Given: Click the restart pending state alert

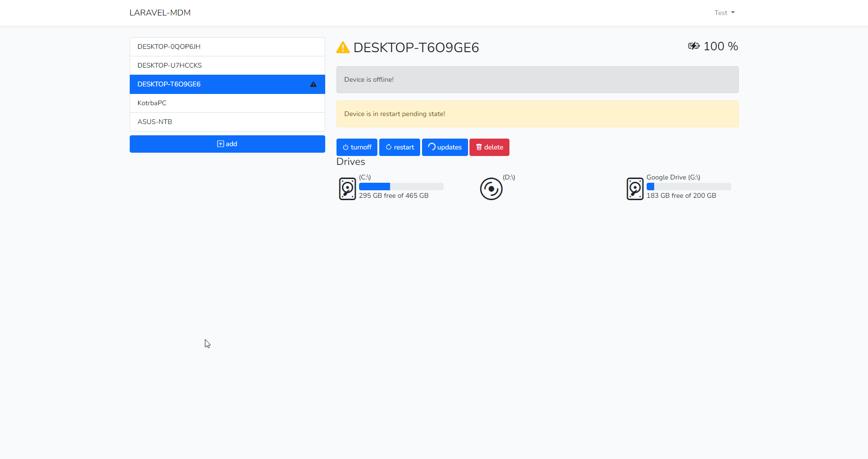Looking at the screenshot, I should click(x=538, y=114).
